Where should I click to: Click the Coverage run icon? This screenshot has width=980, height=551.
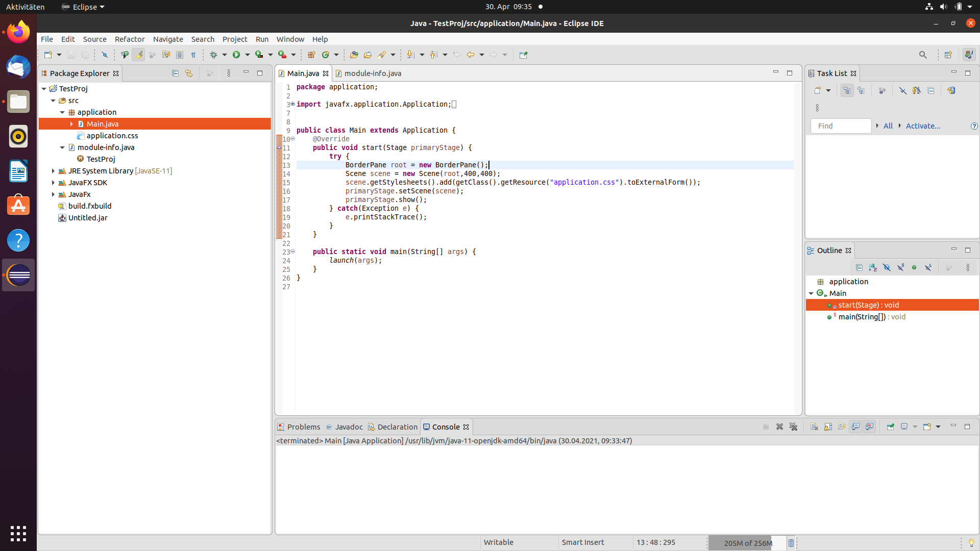pyautogui.click(x=259, y=55)
